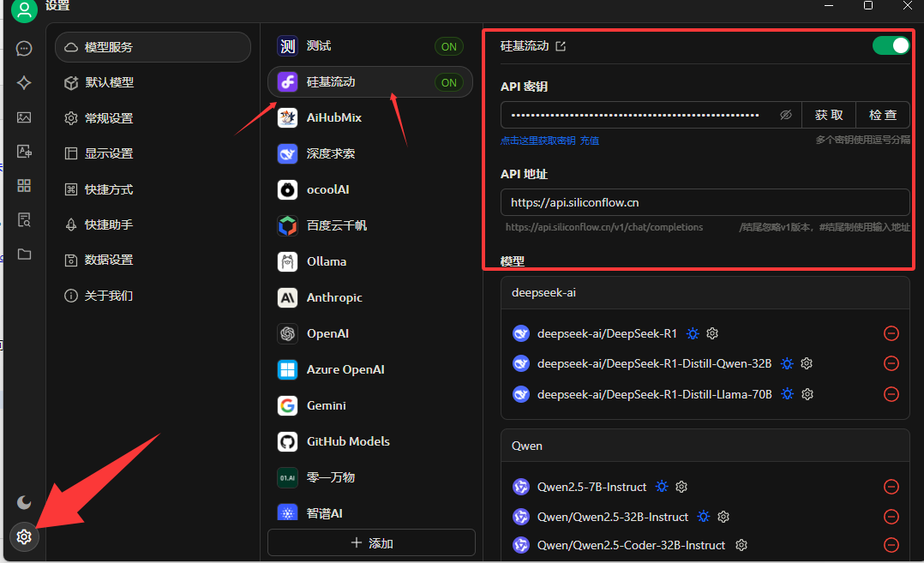
Task: Open the user avatar profile icon
Action: (x=24, y=9)
